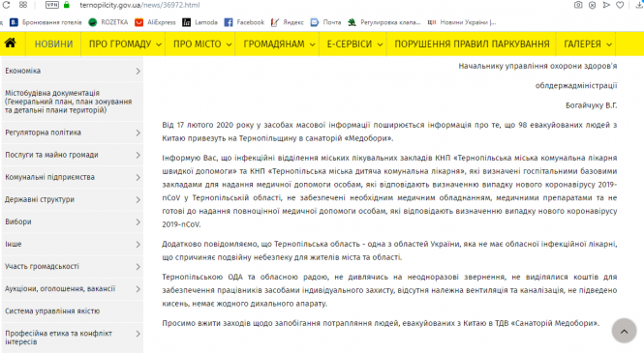644x354 pixels.
Task: Expand the ГРОМАДЯНАМ menu
Action: tap(279, 44)
